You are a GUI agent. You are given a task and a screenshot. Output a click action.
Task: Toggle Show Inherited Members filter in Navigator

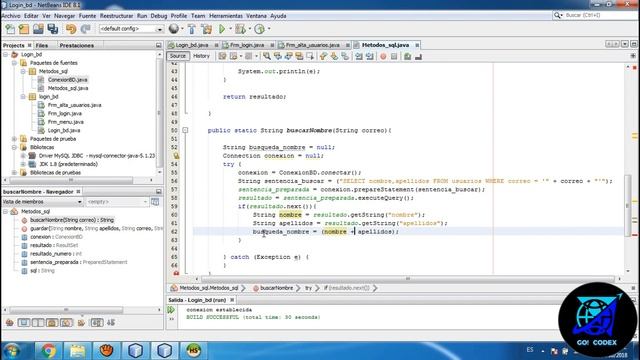(x=10, y=323)
